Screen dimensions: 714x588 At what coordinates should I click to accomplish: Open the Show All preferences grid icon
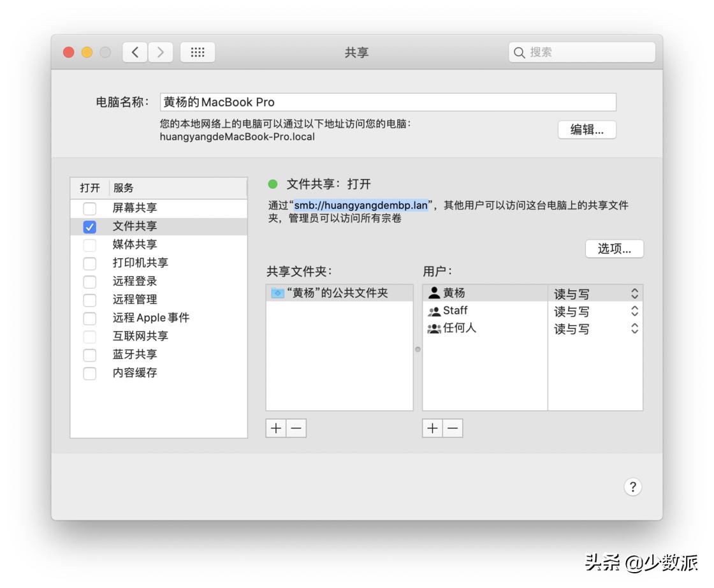[x=198, y=52]
